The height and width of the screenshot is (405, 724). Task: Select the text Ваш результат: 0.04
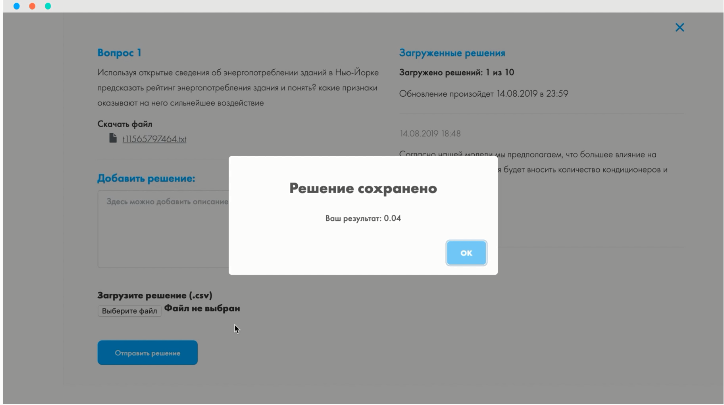tap(363, 218)
